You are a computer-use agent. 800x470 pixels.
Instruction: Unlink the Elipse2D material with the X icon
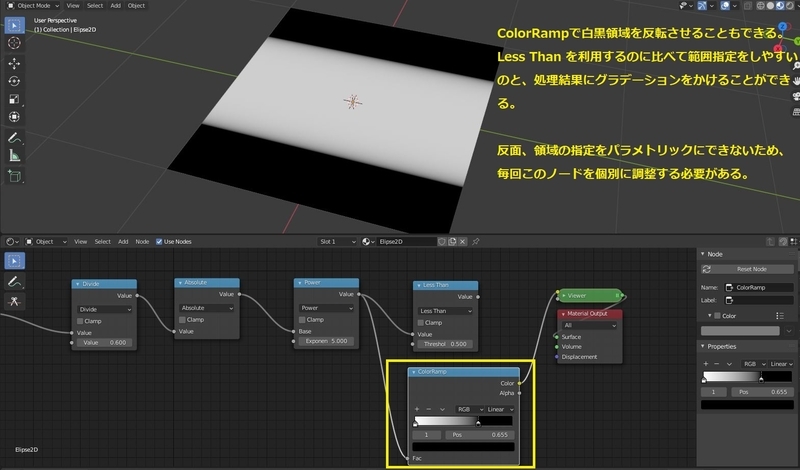coord(462,241)
